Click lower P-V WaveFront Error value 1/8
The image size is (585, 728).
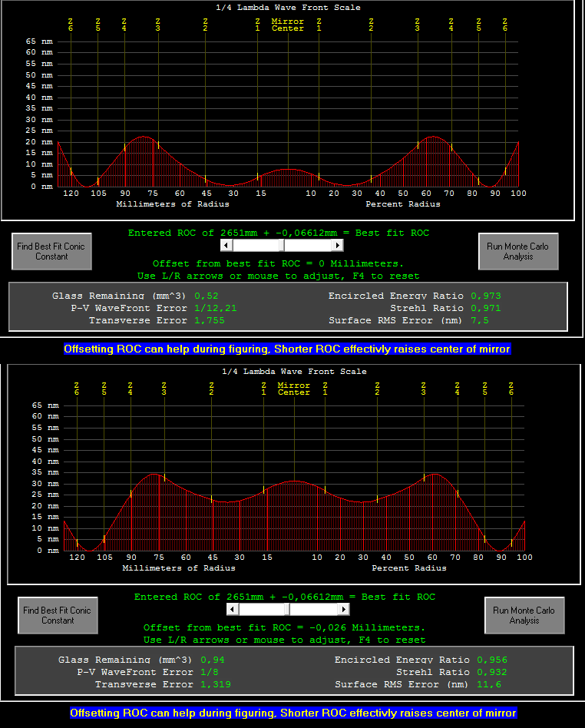click(210, 672)
